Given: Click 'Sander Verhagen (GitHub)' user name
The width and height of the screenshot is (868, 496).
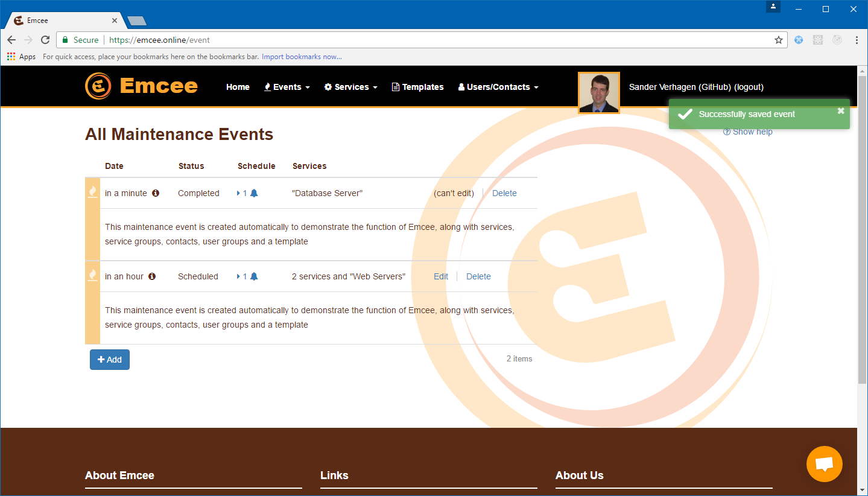Looking at the screenshot, I should 680,87.
